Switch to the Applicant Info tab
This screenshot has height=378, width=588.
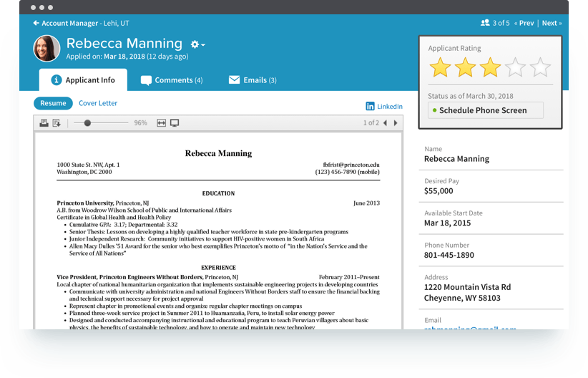tap(83, 80)
